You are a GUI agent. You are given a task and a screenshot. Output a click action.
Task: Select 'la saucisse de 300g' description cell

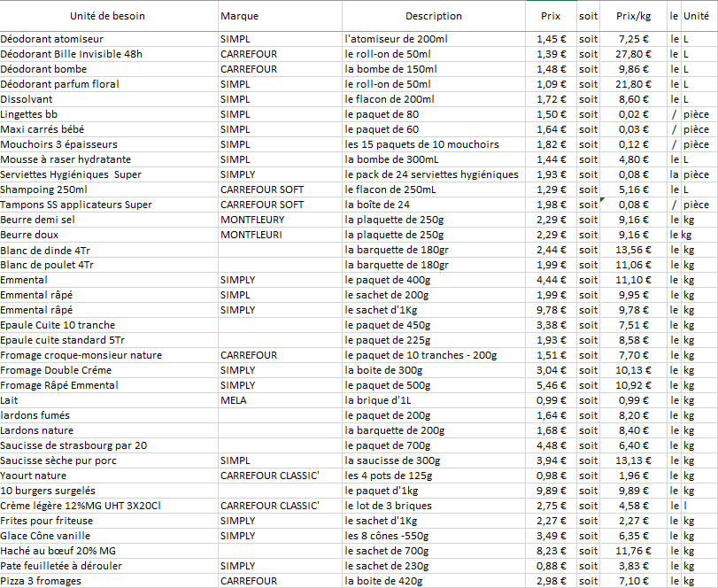coord(434,461)
